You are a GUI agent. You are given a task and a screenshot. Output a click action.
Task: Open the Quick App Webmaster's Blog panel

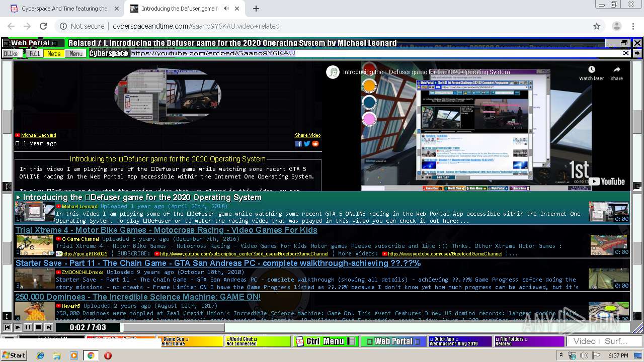coord(459,341)
